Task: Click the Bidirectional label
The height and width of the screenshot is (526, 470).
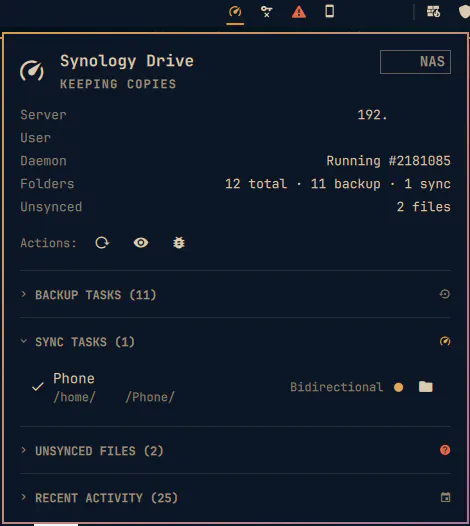Action: point(336,387)
